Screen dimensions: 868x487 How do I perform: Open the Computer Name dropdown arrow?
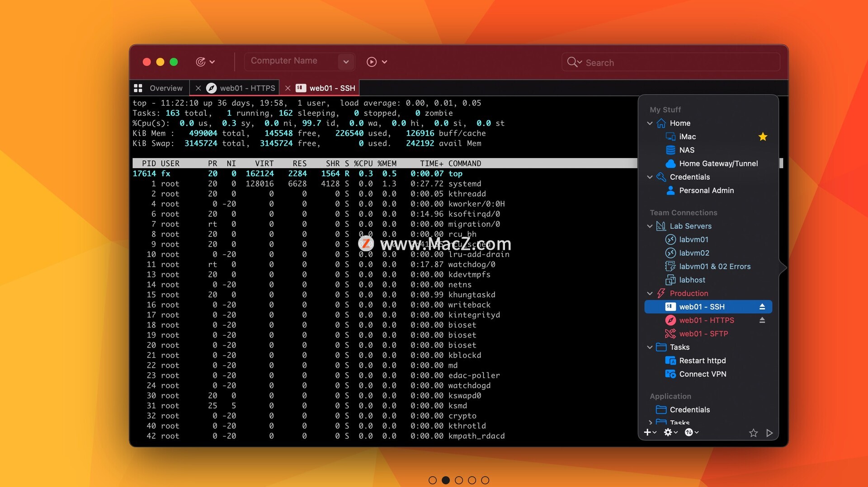tap(346, 62)
